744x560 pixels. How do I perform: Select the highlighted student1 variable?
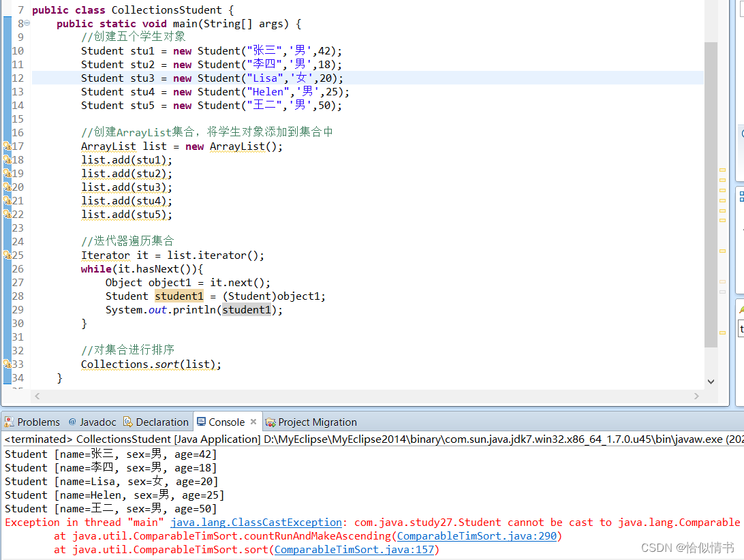point(179,296)
